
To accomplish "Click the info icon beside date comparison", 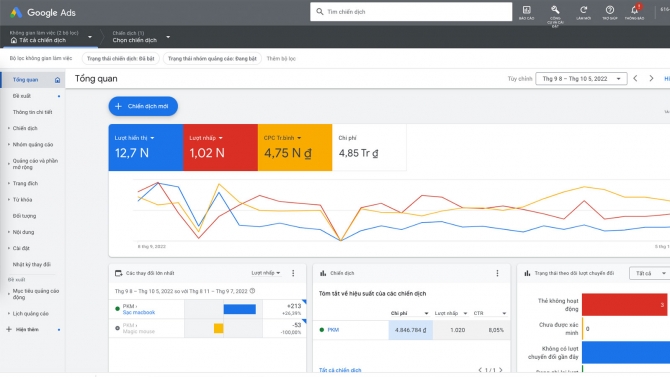I will (253, 291).
